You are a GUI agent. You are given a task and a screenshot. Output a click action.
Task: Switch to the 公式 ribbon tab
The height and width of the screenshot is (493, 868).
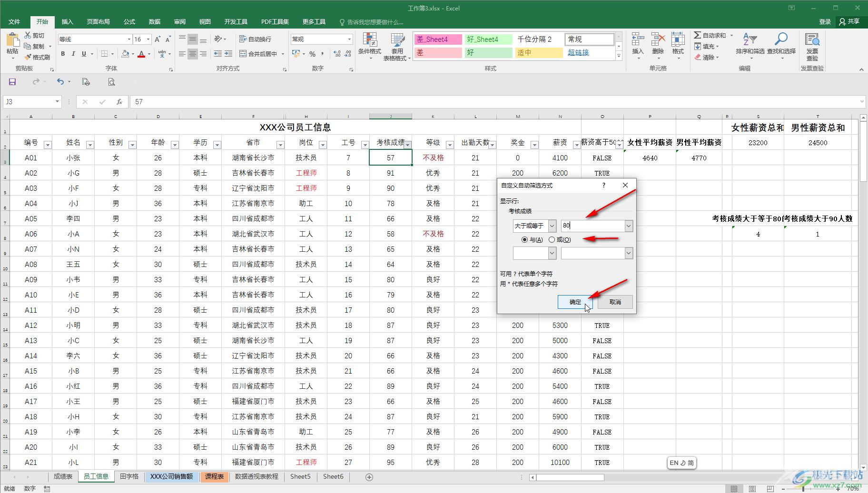pos(129,22)
